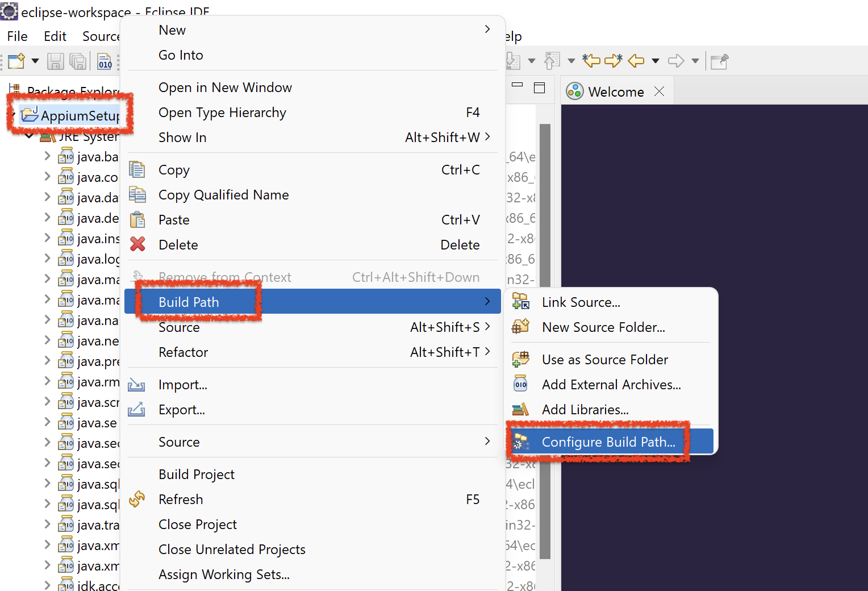Open the Forward history dropdown arrow
Screen dimensions: 868x591
pyautogui.click(x=695, y=61)
